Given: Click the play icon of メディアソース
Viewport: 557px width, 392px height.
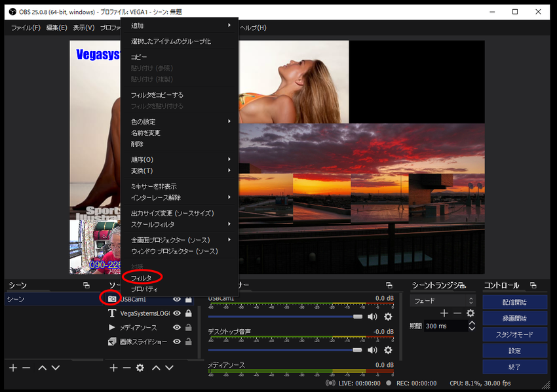Looking at the screenshot, I should 112,327.
